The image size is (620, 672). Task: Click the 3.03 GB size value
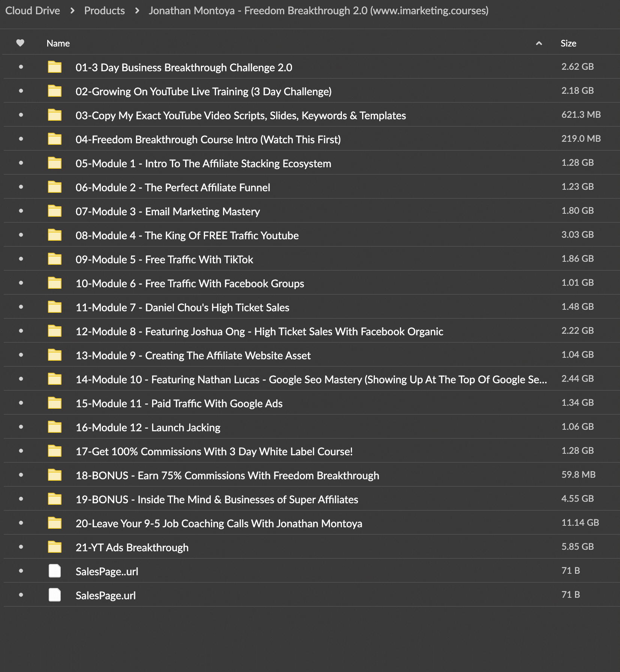(577, 234)
